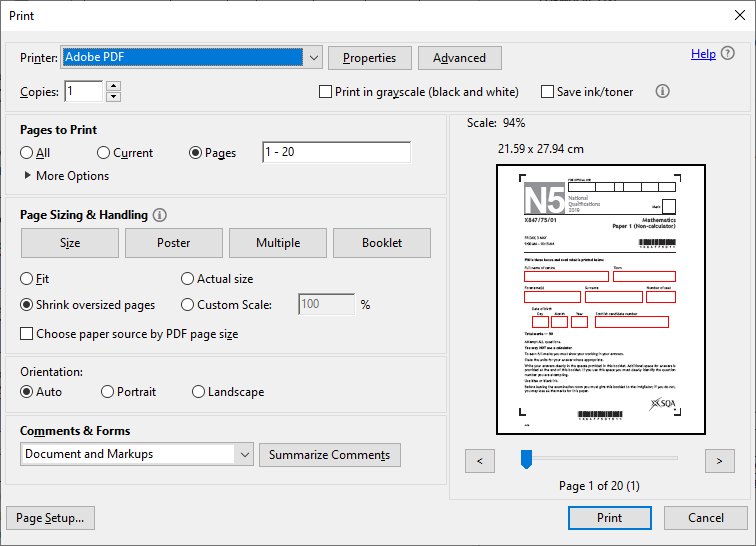Image resolution: width=756 pixels, height=546 pixels.
Task: Open the Printer dropdown list
Action: (x=312, y=58)
